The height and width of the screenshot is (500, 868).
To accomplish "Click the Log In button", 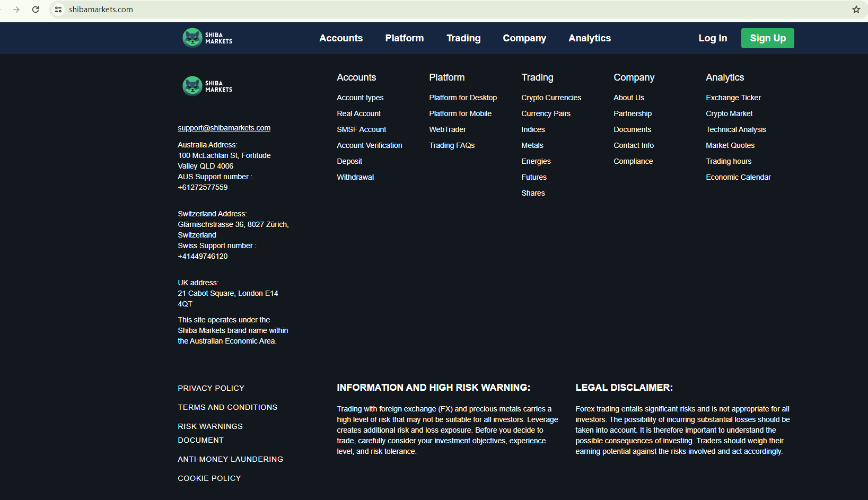I will point(712,38).
